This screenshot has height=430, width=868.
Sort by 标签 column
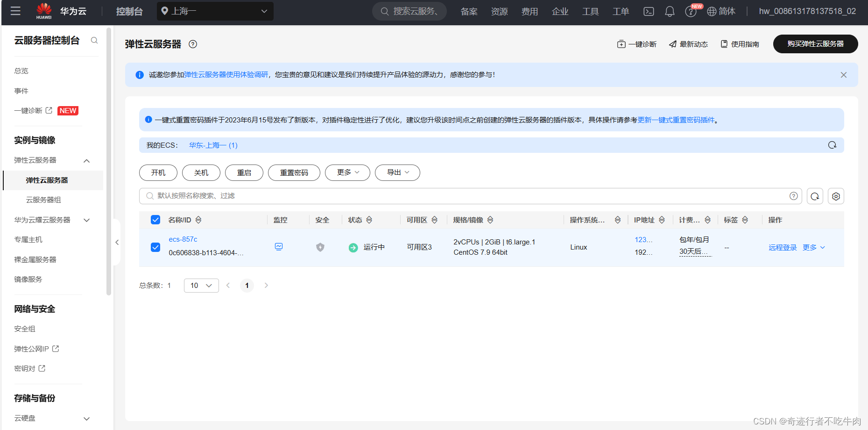pos(745,220)
